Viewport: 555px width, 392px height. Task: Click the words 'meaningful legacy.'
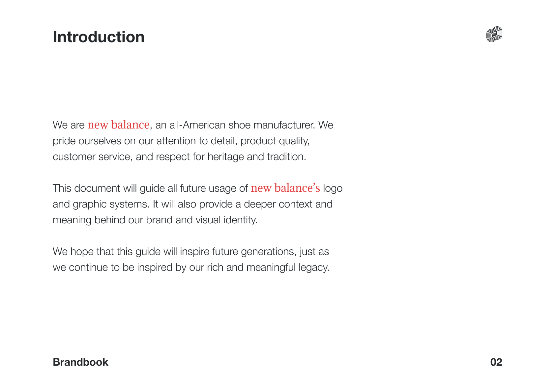tap(288, 267)
